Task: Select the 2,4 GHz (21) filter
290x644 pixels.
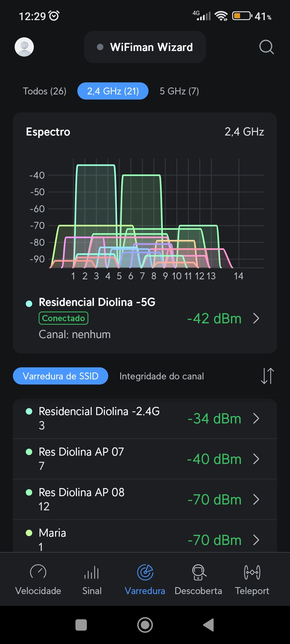Action: (113, 91)
